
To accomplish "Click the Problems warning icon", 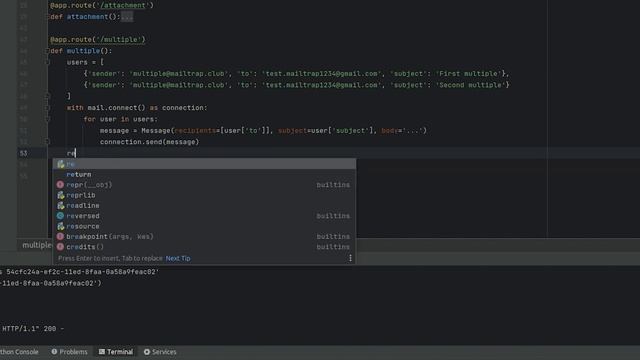I will coord(54,352).
